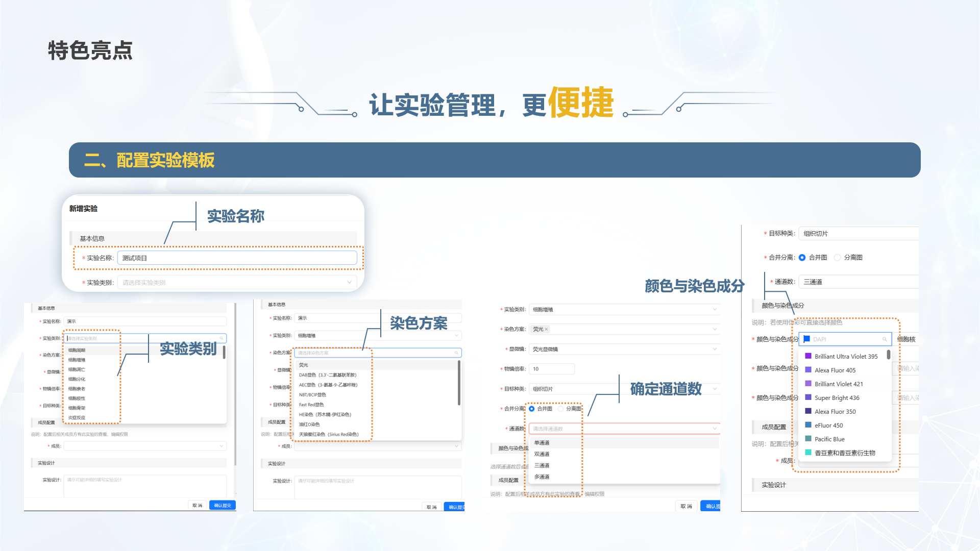Click the Pacific Blue color swatch

808,439
